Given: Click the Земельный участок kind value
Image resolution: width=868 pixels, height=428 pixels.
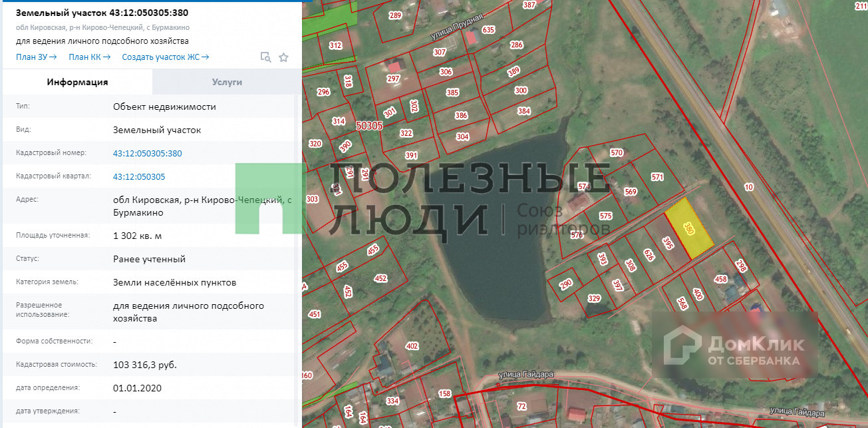Looking at the screenshot, I should [x=157, y=130].
